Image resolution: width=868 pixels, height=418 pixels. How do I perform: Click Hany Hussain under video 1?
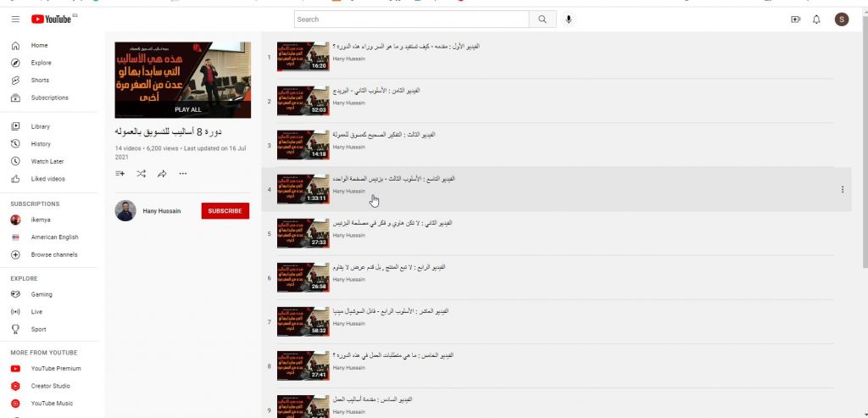[348, 59]
